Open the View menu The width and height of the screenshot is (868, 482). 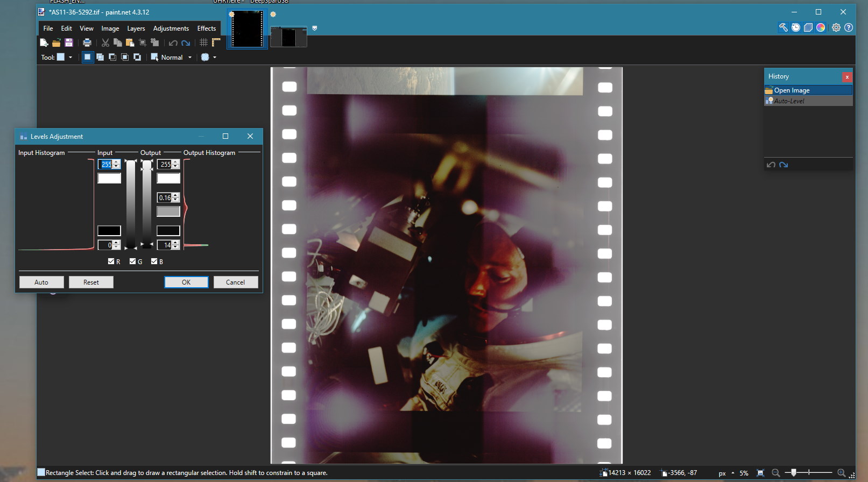pyautogui.click(x=86, y=29)
